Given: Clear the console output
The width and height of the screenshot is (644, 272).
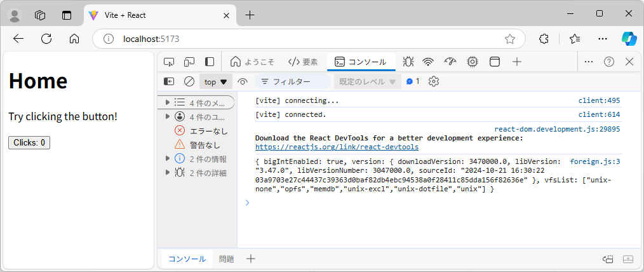Looking at the screenshot, I should pos(189,81).
